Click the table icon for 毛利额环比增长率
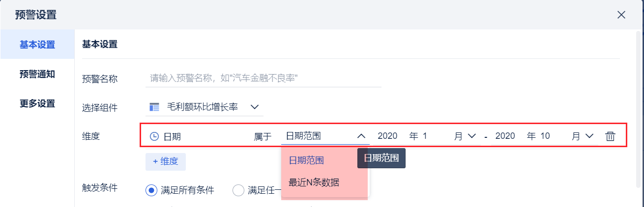 click(154, 107)
